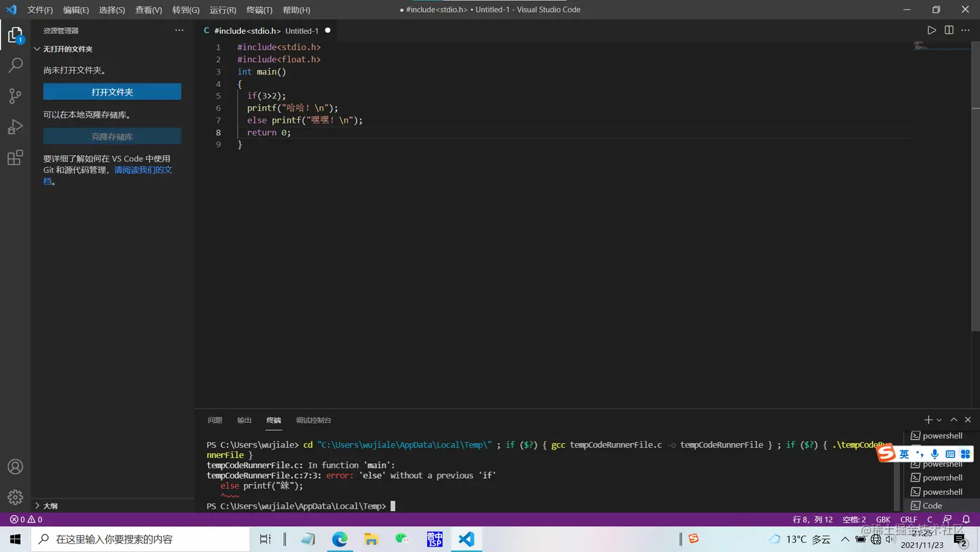Image resolution: width=980 pixels, height=552 pixels.
Task: Click the Windows taskbar search box
Action: (141, 539)
